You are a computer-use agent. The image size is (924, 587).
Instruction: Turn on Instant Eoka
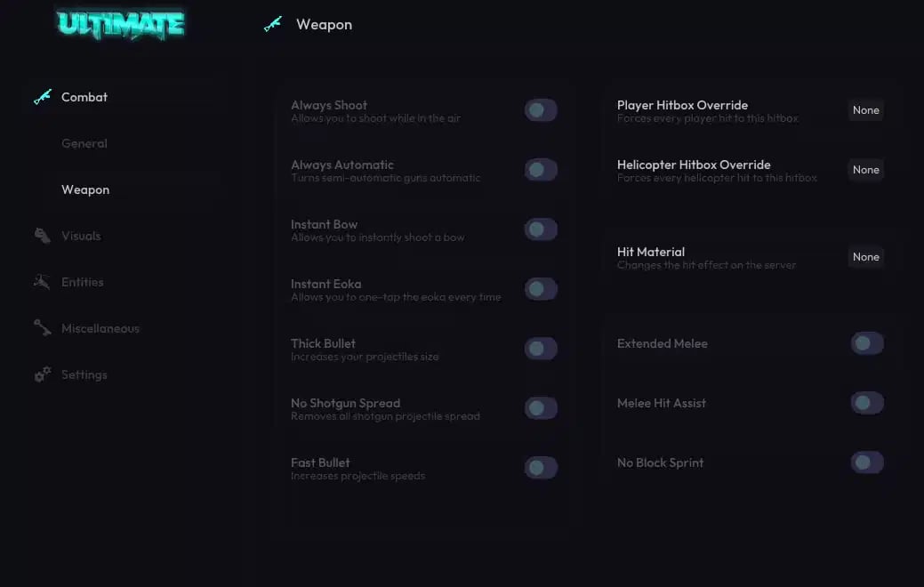point(540,288)
